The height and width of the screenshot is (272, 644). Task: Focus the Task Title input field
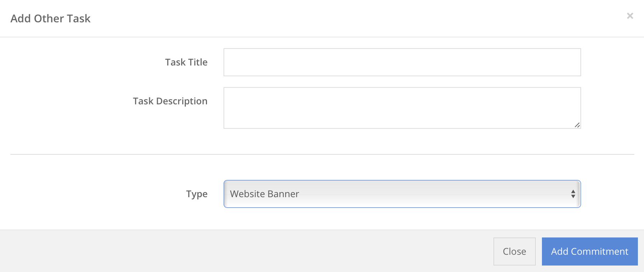pyautogui.click(x=402, y=62)
